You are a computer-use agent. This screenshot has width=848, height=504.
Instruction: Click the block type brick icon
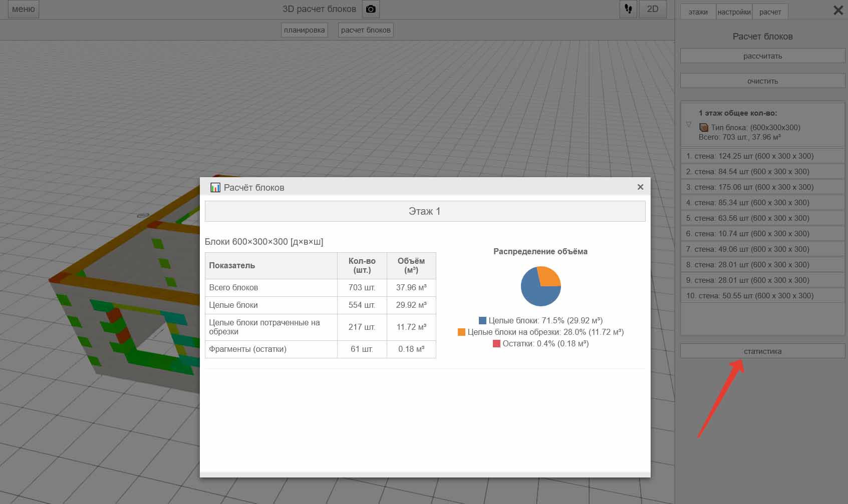pyautogui.click(x=704, y=128)
